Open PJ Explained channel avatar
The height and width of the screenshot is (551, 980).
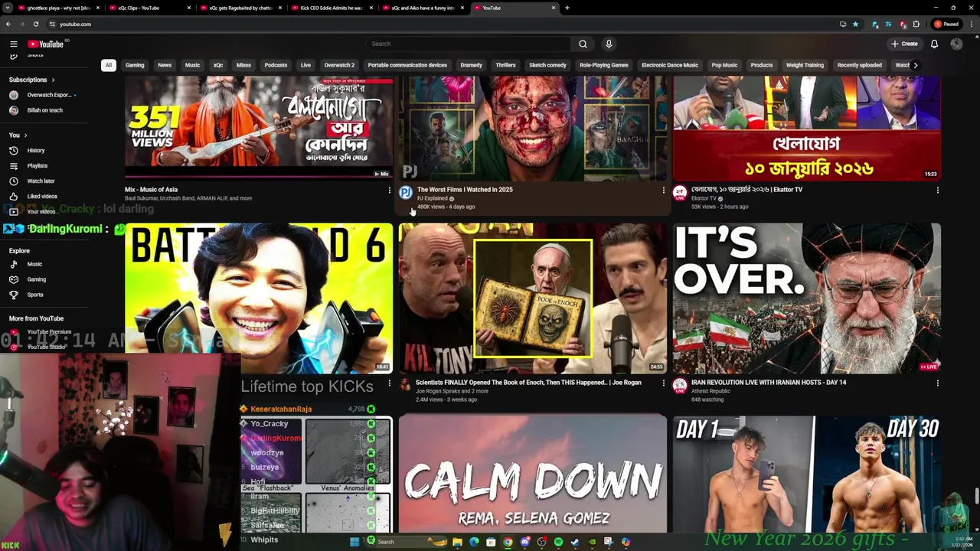(406, 193)
